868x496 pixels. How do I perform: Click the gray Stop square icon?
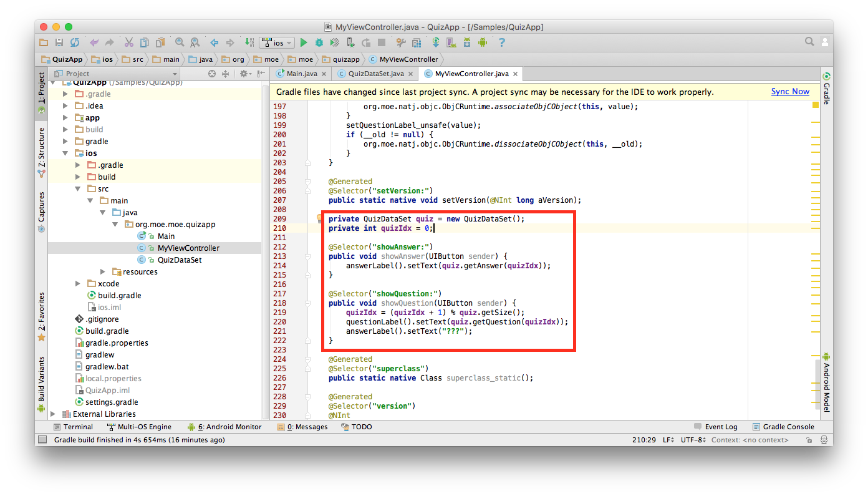click(382, 42)
